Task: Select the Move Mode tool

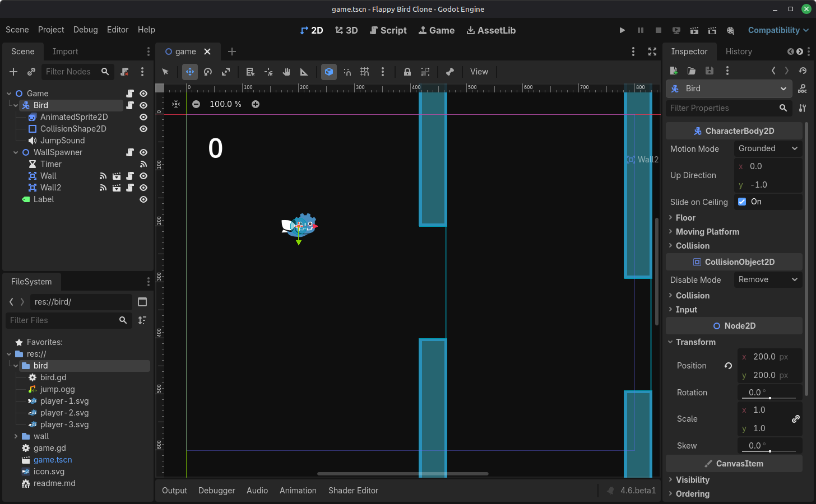Action: (190, 72)
